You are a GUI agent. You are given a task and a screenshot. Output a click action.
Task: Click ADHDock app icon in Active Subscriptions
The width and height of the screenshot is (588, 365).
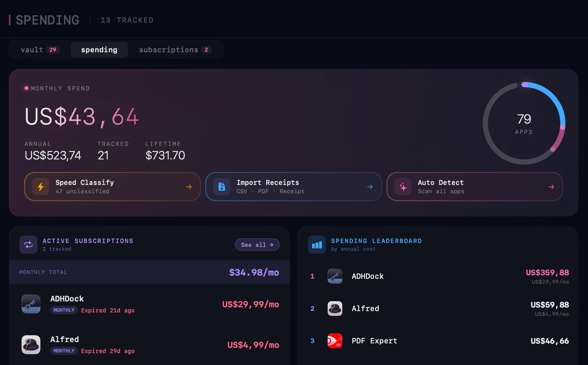click(x=31, y=304)
